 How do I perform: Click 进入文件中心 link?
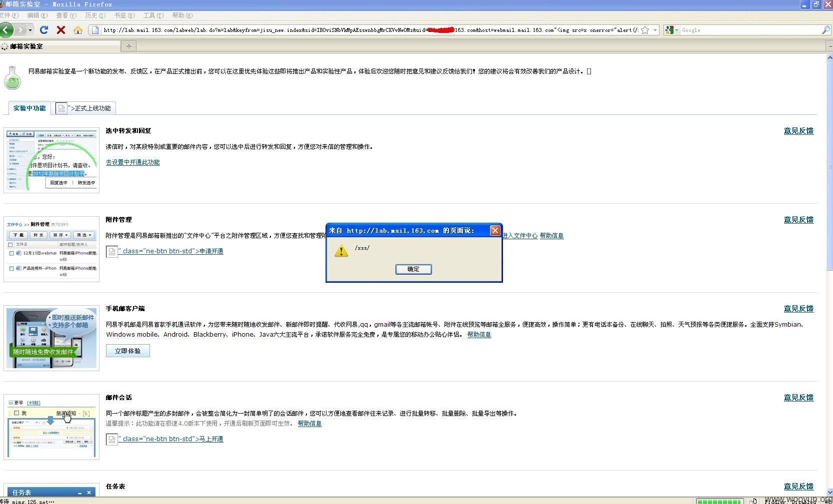pos(520,236)
